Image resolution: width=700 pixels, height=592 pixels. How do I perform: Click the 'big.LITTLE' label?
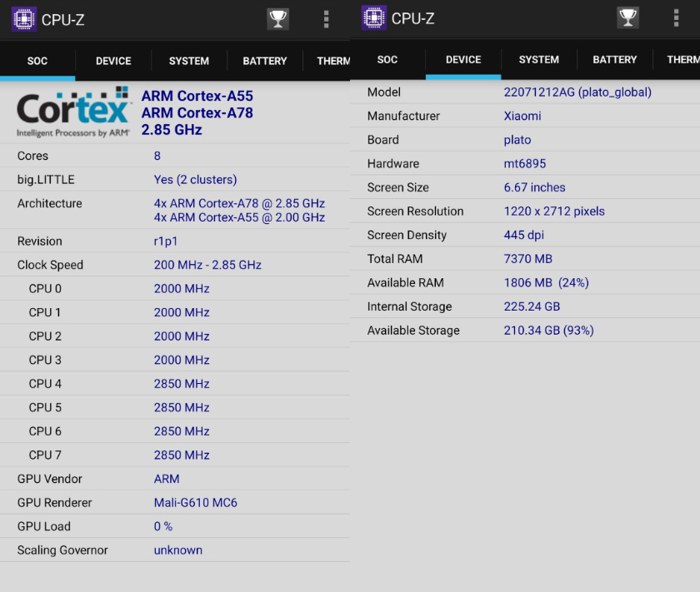[x=46, y=180]
